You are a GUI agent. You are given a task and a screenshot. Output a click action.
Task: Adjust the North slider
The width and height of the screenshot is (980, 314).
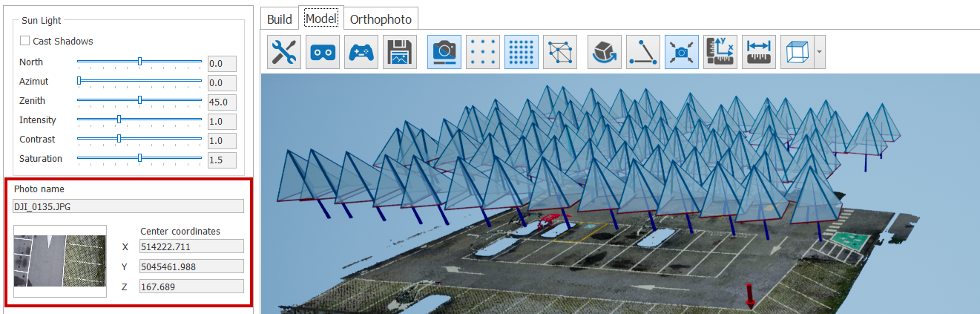139,62
